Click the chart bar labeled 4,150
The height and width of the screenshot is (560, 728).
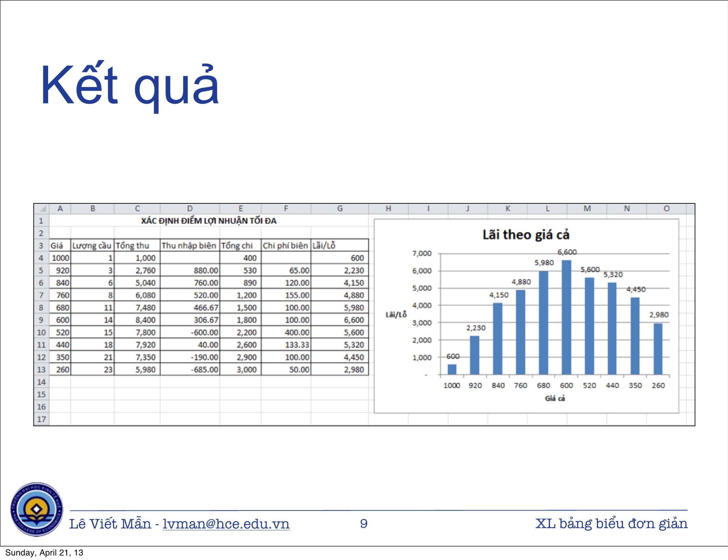498,339
